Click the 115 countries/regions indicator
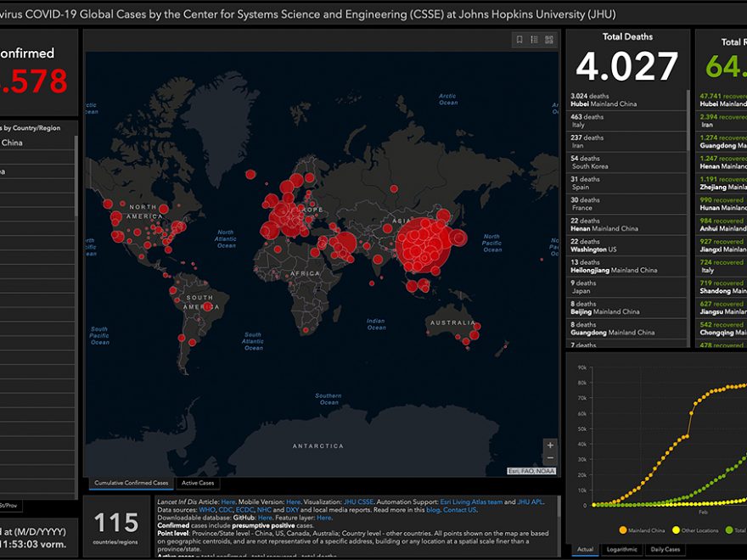Viewport: 747px width, 560px height. [116, 527]
